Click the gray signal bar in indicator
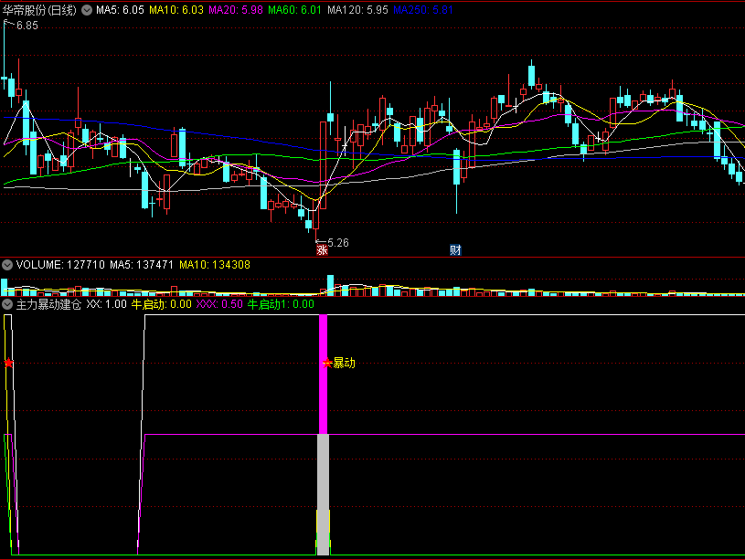 pyautogui.click(x=323, y=494)
